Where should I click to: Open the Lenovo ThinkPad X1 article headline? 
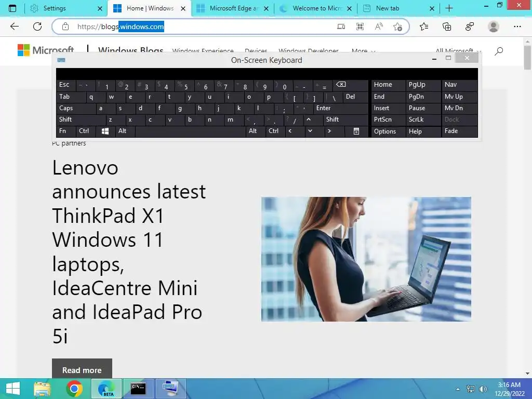pyautogui.click(x=129, y=252)
